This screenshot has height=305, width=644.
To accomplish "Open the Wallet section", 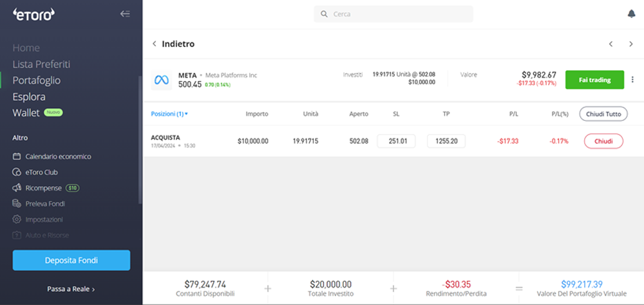I will coord(26,113).
